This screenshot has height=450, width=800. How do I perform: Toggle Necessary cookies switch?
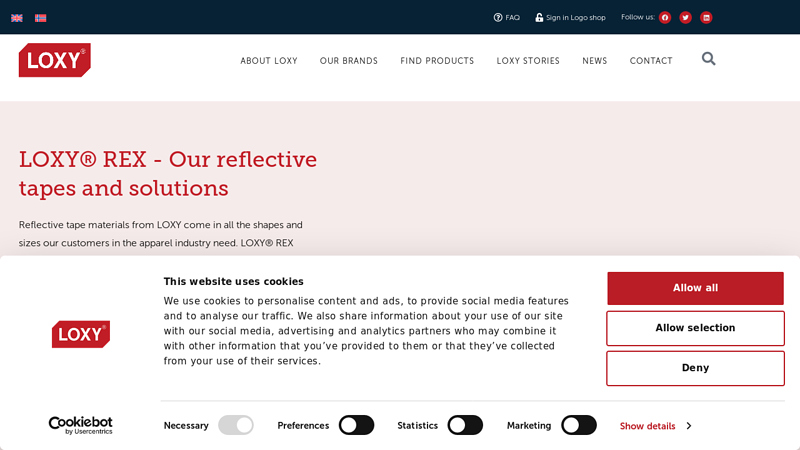tap(236, 425)
